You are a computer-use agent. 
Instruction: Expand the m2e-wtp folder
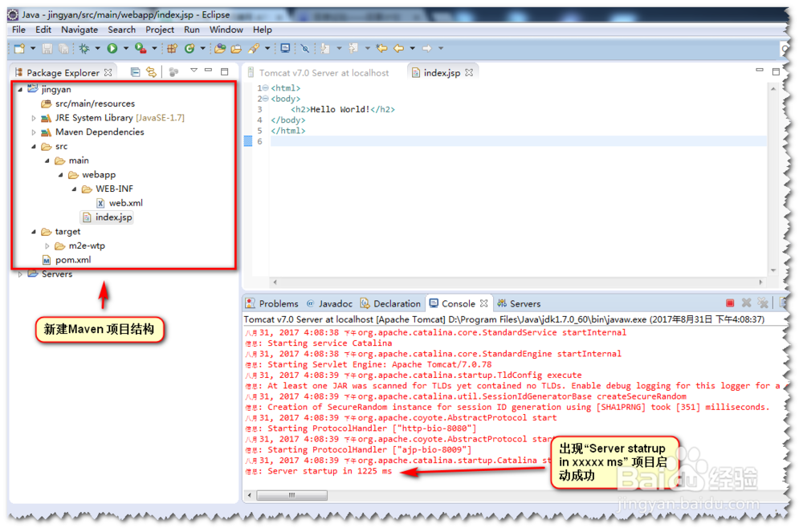47,246
